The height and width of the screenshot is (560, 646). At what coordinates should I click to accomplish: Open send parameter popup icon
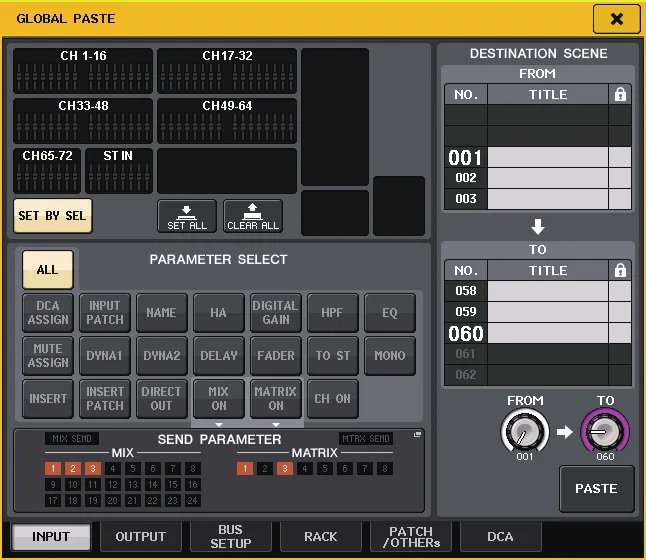pos(417,434)
